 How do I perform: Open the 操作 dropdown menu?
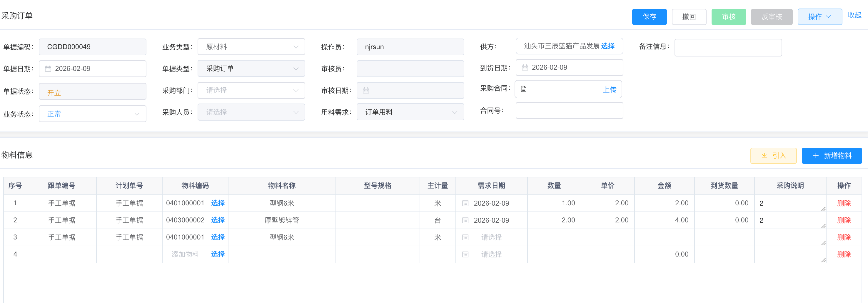pyautogui.click(x=819, y=17)
